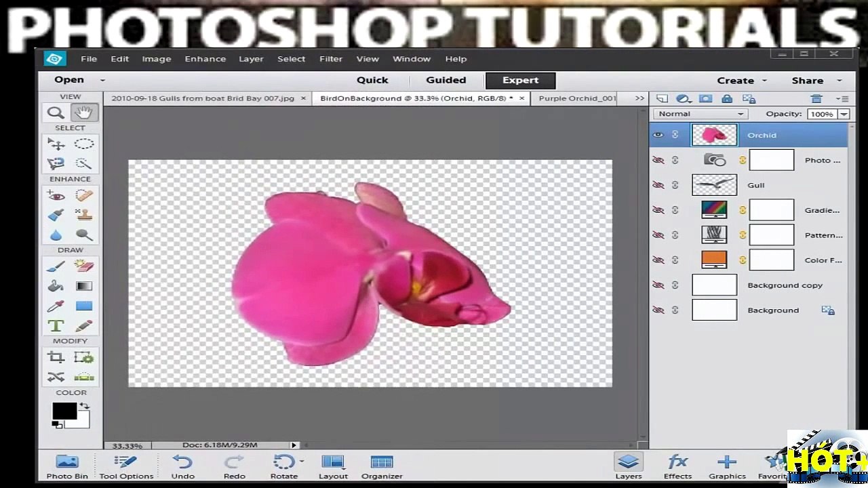Select the Pencil tool

coord(83,326)
